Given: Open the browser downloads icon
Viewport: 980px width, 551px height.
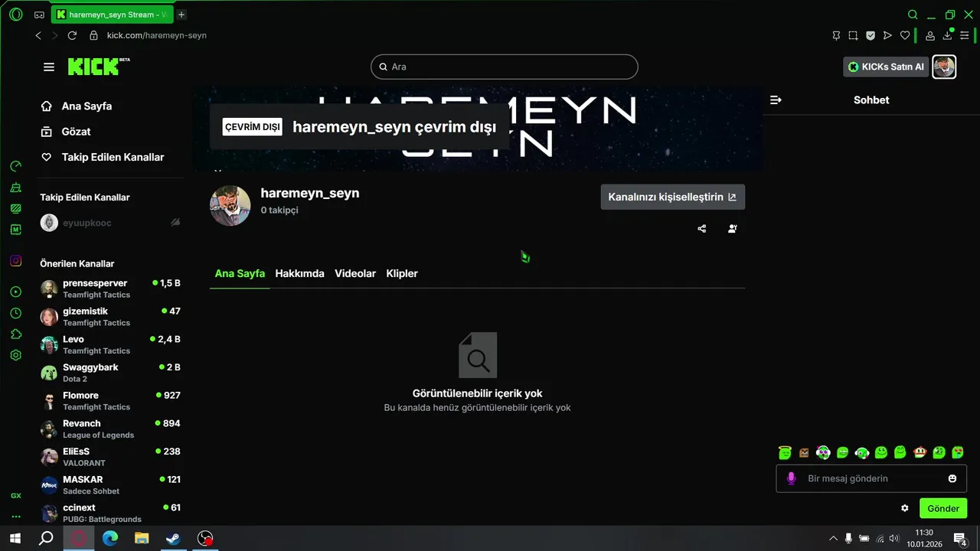Looking at the screenshot, I should [947, 35].
